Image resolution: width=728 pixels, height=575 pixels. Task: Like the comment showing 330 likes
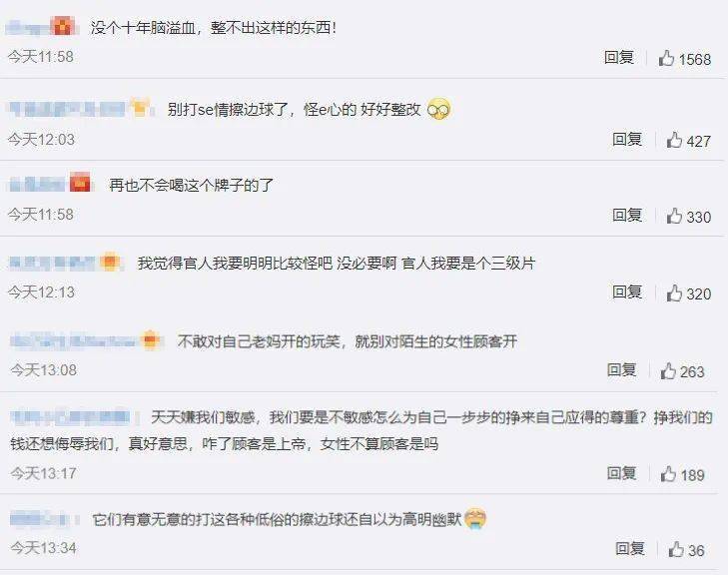click(674, 216)
